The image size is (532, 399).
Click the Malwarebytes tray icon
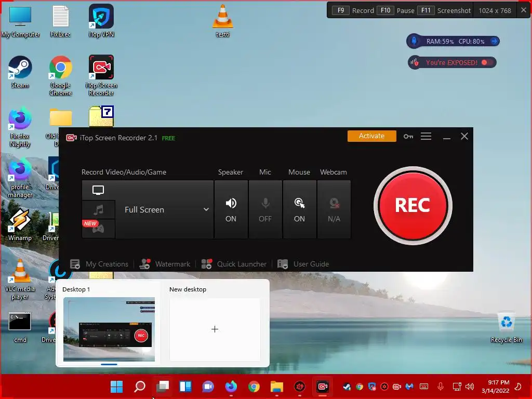pos(409,387)
